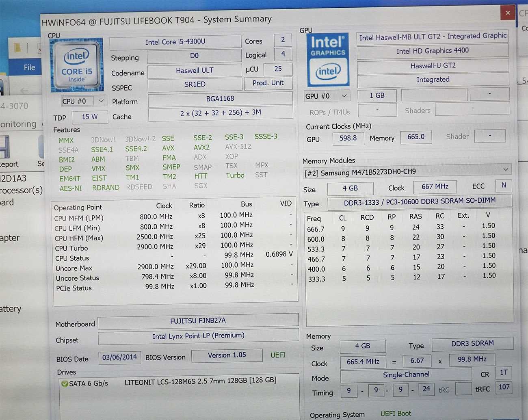Open the File tab in background window
Viewport: 528px width, 420px height.
coord(29,67)
